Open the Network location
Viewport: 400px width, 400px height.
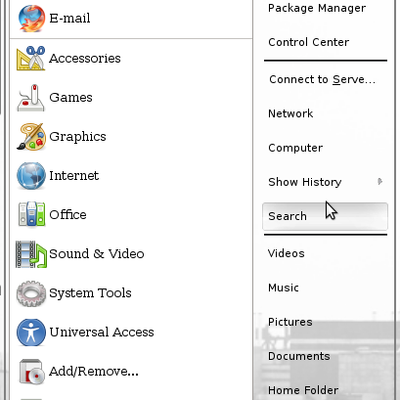tap(291, 114)
